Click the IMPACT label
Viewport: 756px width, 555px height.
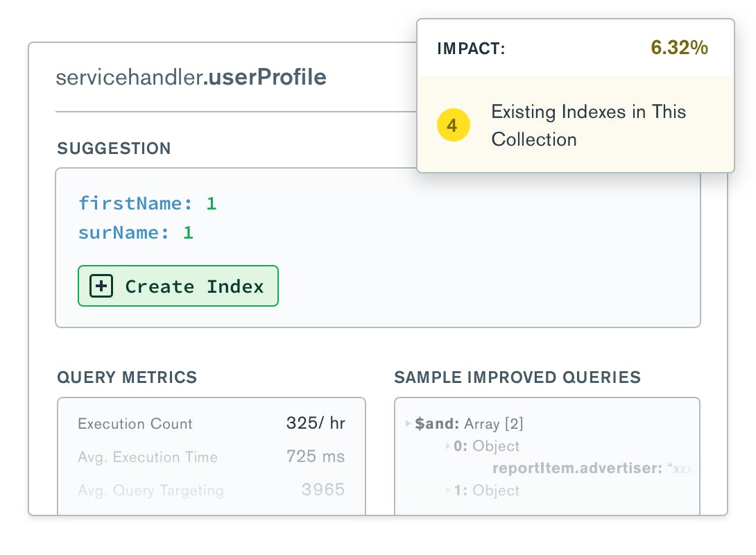coord(471,49)
